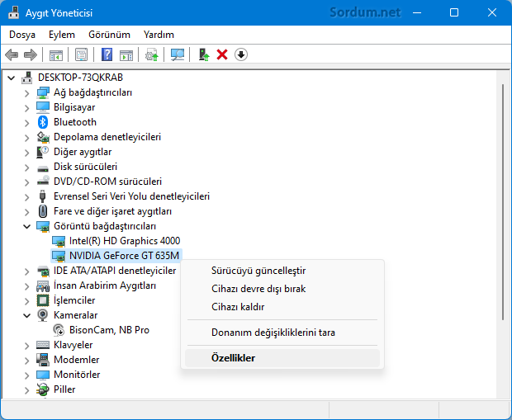This screenshot has width=512, height=420.
Task: Click the Bluetooth category icon
Action: (x=43, y=122)
